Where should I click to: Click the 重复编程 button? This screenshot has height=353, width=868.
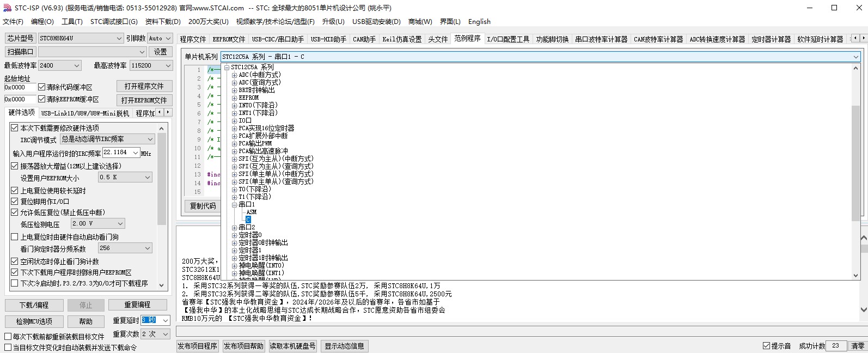click(x=137, y=305)
